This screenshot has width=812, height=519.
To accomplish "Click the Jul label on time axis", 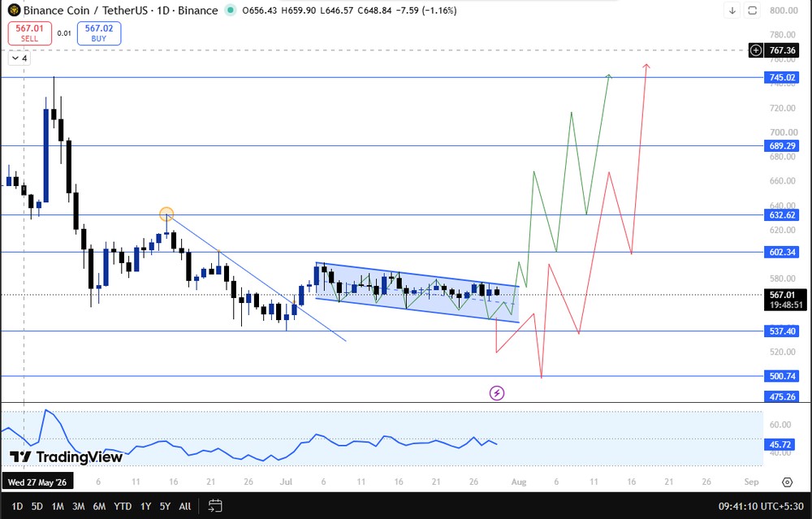I will coord(286,482).
